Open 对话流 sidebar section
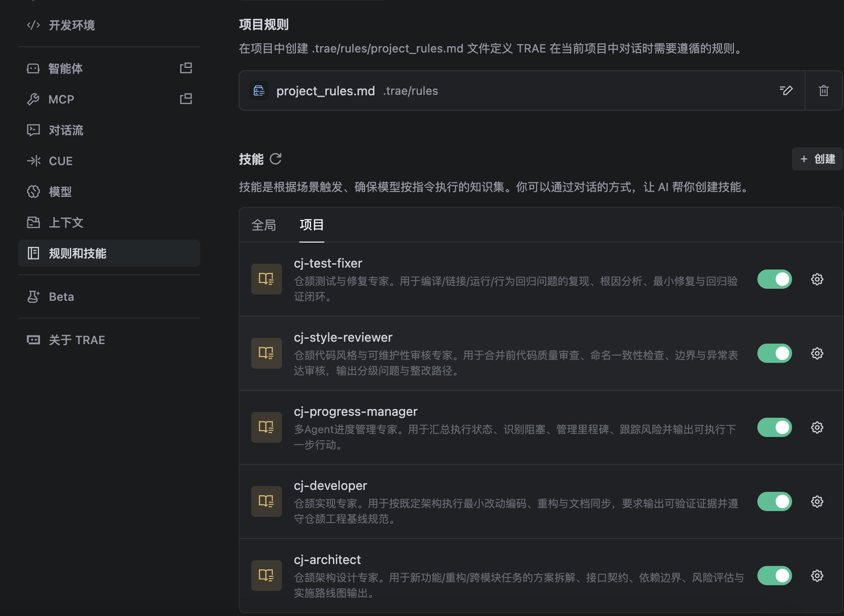 click(109, 130)
